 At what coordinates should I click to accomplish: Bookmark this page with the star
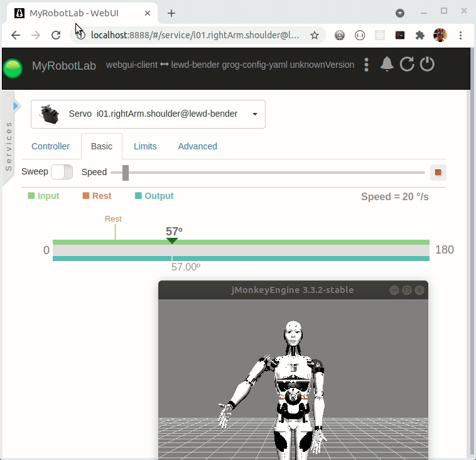tap(315, 35)
